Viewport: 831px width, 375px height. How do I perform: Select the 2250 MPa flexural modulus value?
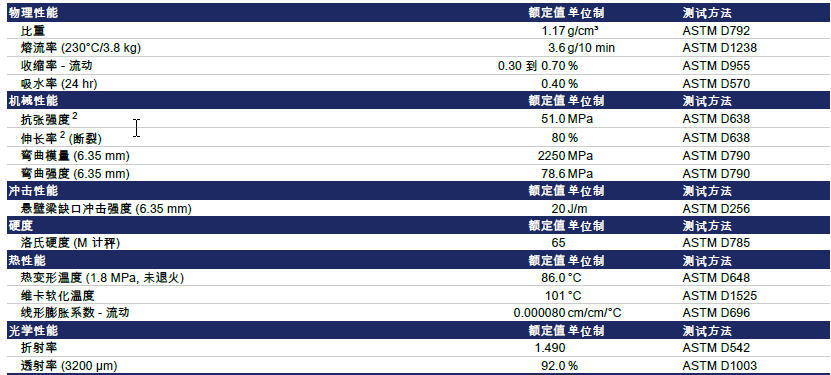click(565, 156)
